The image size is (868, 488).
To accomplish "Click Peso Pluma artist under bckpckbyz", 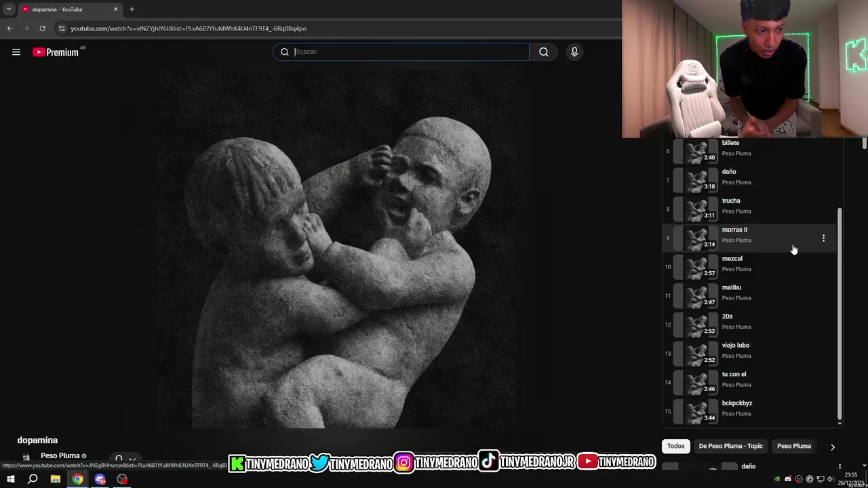I will [736, 413].
